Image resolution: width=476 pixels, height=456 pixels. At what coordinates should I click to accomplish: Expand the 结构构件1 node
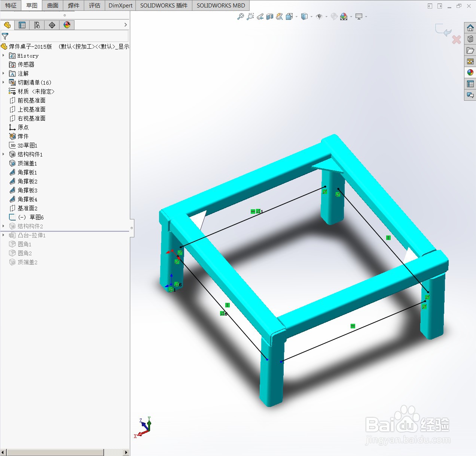click(3, 154)
